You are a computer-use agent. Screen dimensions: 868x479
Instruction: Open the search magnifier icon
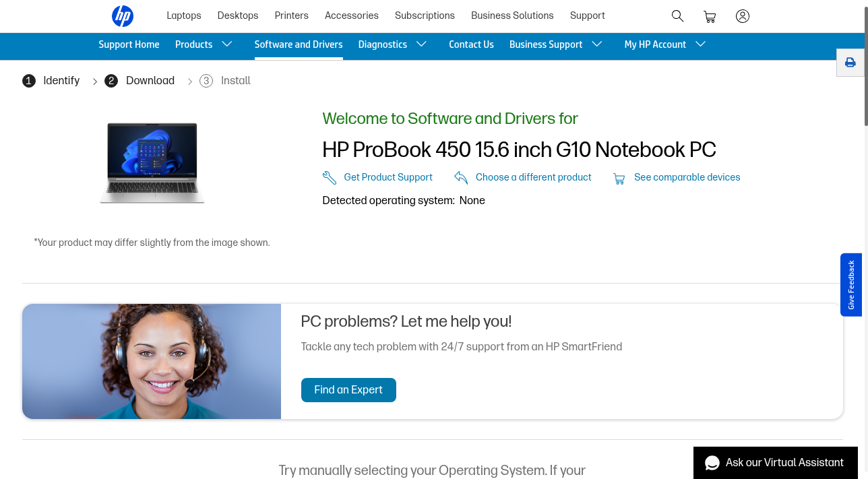(x=677, y=16)
